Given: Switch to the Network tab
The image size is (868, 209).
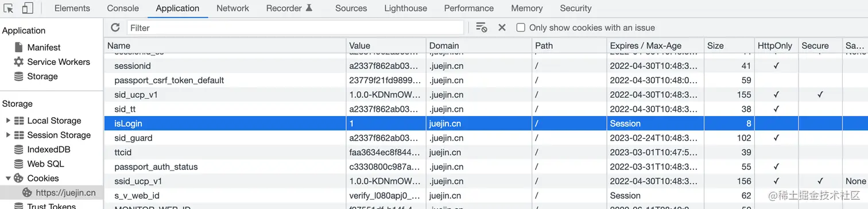Looking at the screenshot, I should point(232,8).
